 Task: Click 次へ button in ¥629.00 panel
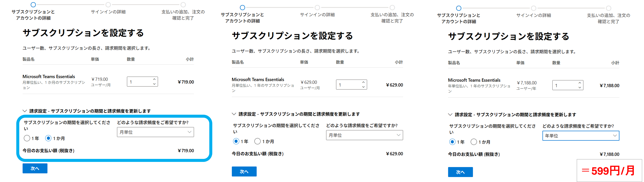coord(244,171)
